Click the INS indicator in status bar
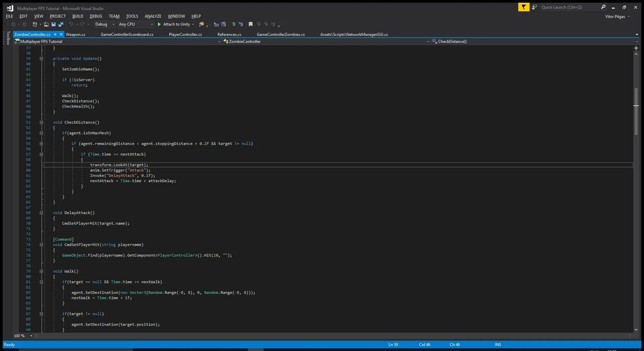Image resolution: width=644 pixels, height=351 pixels. (x=498, y=345)
